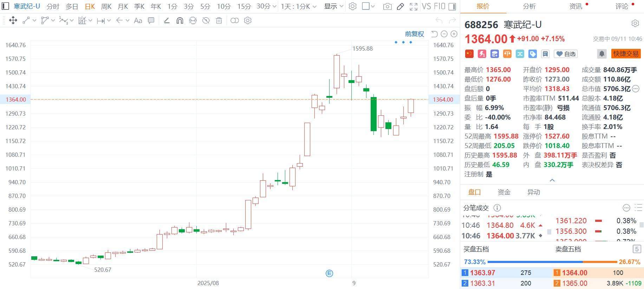Expand the measurement range tool dropdown arrow
The height and width of the screenshot is (289, 644).
109,20
